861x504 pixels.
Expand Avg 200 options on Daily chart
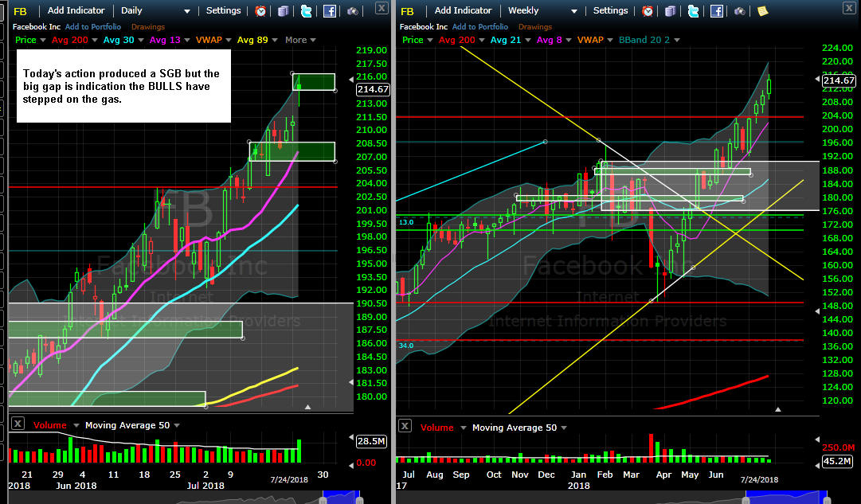(95, 40)
